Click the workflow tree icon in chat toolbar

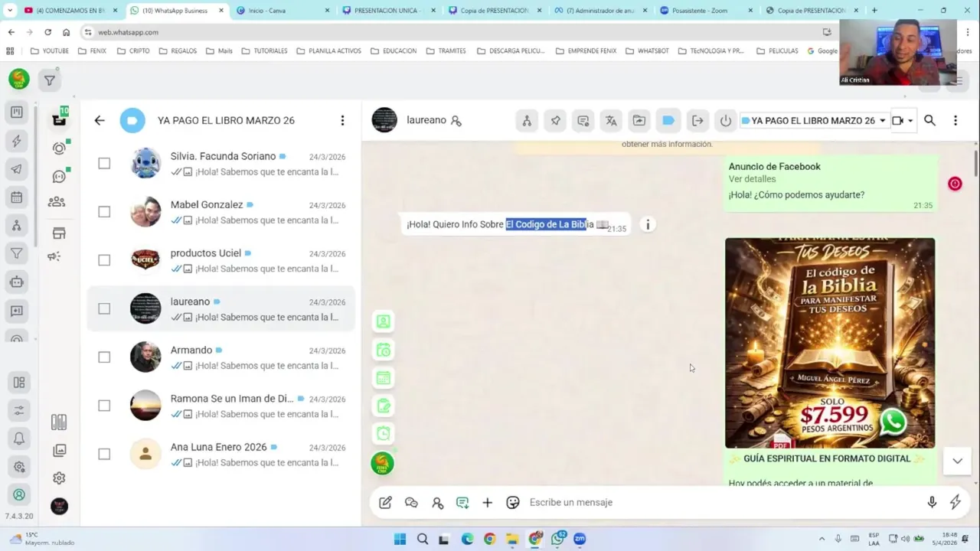[x=527, y=120]
